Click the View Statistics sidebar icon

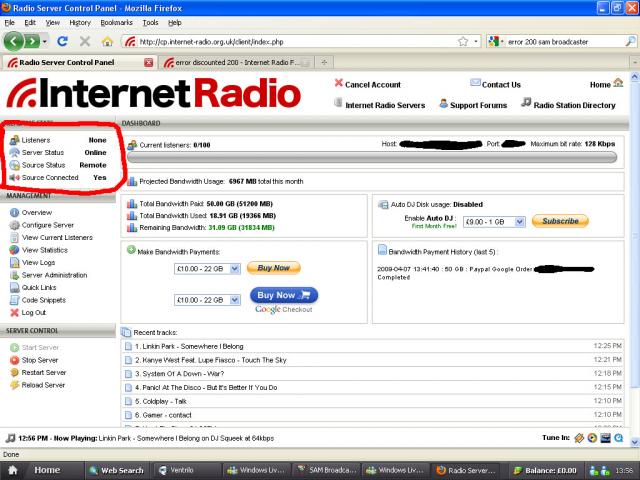pos(13,250)
